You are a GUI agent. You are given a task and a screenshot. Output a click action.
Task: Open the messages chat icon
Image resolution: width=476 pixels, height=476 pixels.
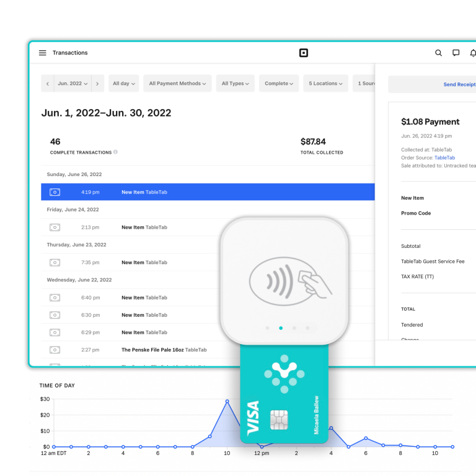[456, 53]
